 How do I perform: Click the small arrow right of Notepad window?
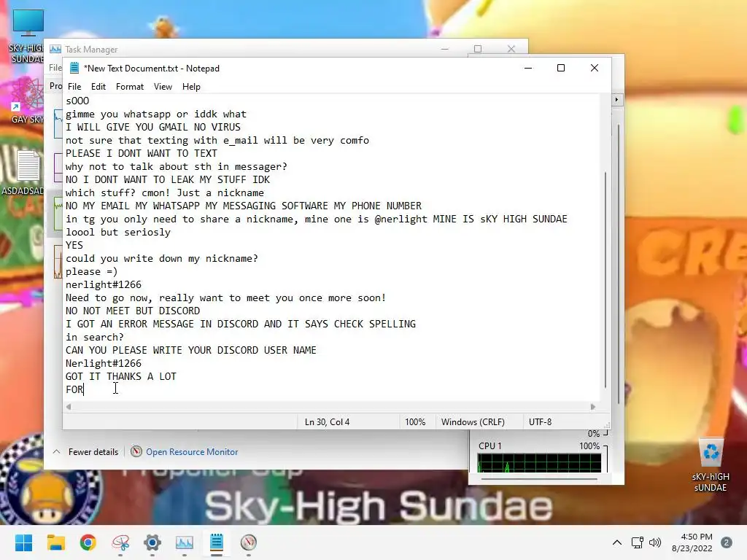pos(616,99)
